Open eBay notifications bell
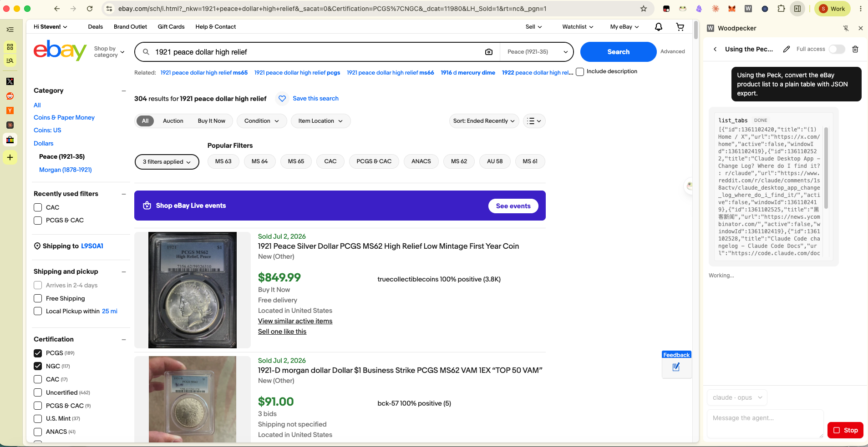The width and height of the screenshot is (868, 447). pyautogui.click(x=659, y=27)
